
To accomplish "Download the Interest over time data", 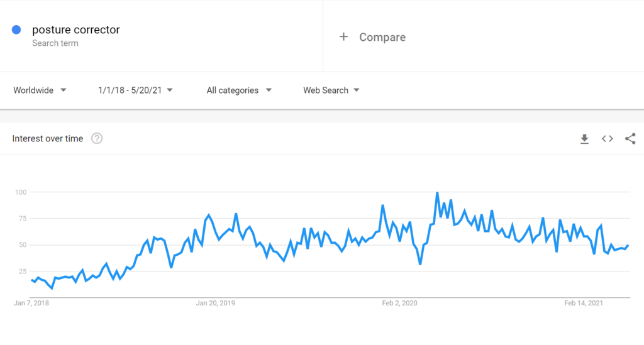I will [x=584, y=139].
